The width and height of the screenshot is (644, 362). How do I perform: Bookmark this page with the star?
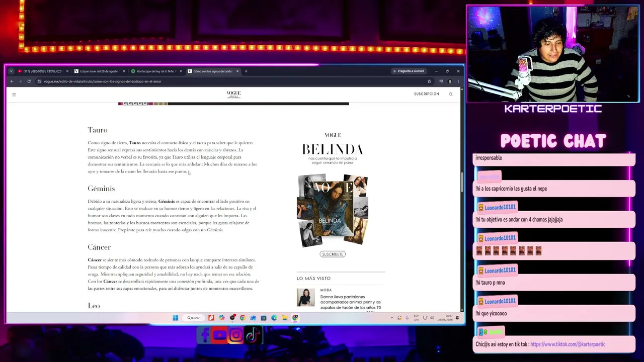(x=429, y=81)
